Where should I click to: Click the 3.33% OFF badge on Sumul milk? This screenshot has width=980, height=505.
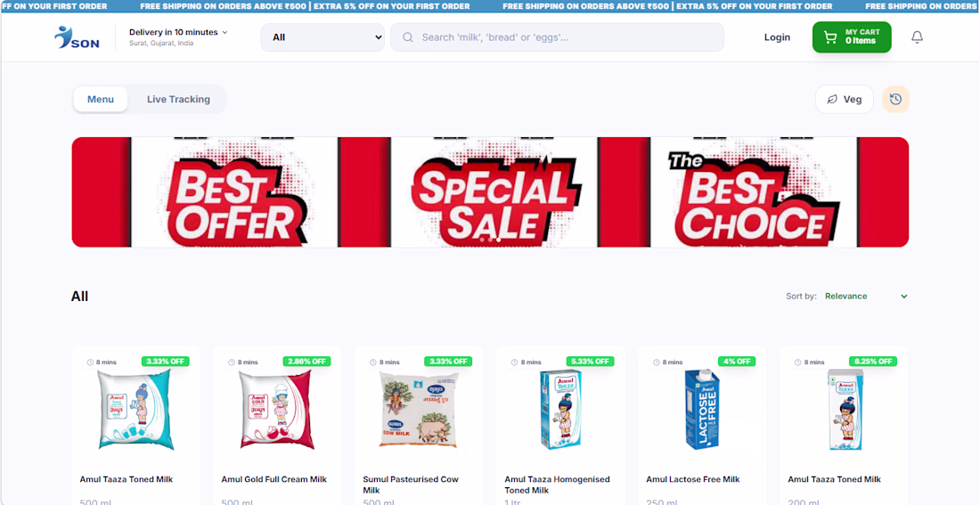pos(448,362)
